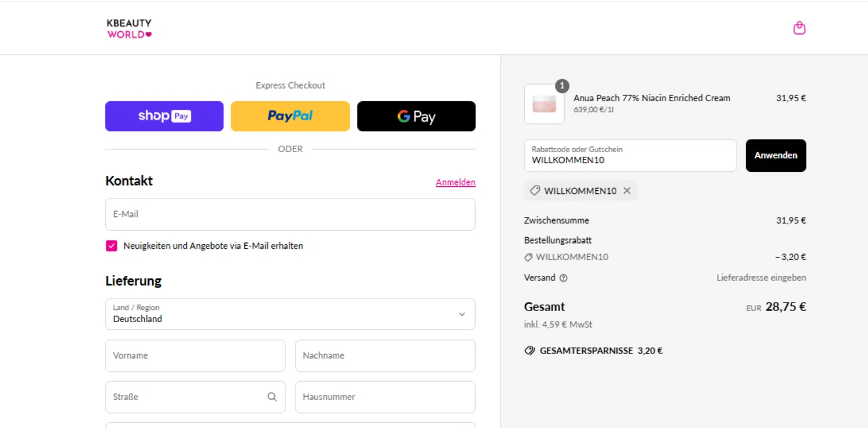Focus the E-Mail input field
The height and width of the screenshot is (428, 868).
pos(290,215)
